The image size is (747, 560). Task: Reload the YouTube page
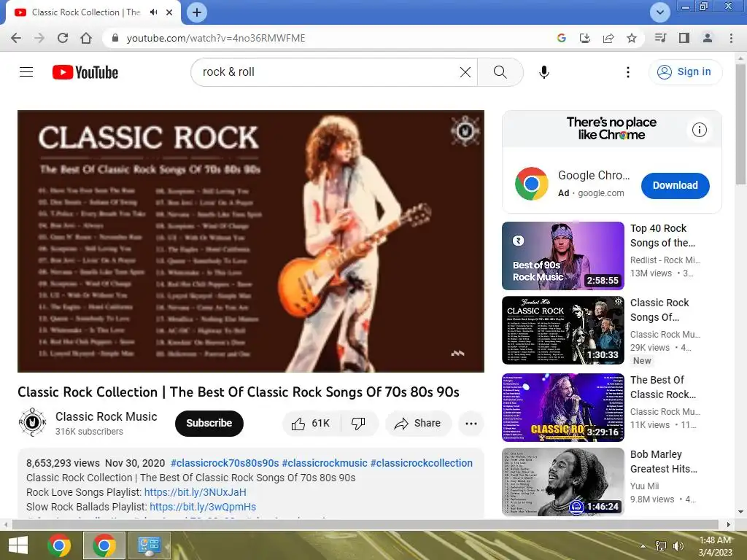pos(63,38)
